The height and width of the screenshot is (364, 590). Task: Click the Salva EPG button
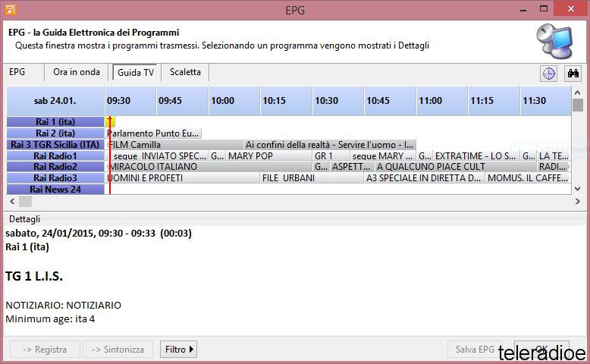coord(475,350)
